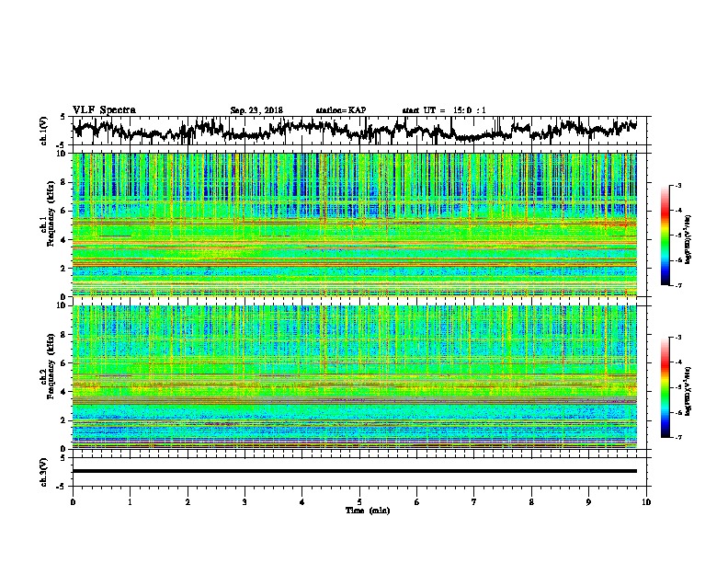The height and width of the screenshot is (563, 728).
Task: Click the ch.1 spectrogram color bar
Action: tap(665, 236)
